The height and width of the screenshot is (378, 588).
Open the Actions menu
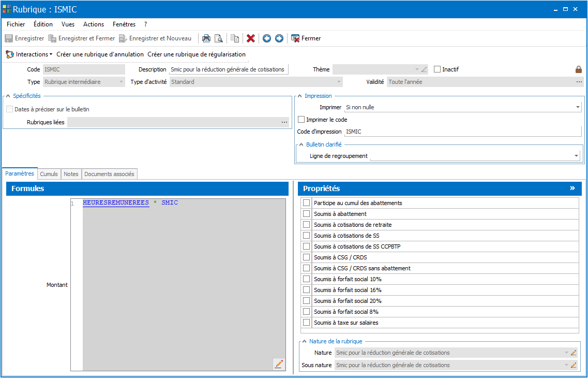pos(94,24)
